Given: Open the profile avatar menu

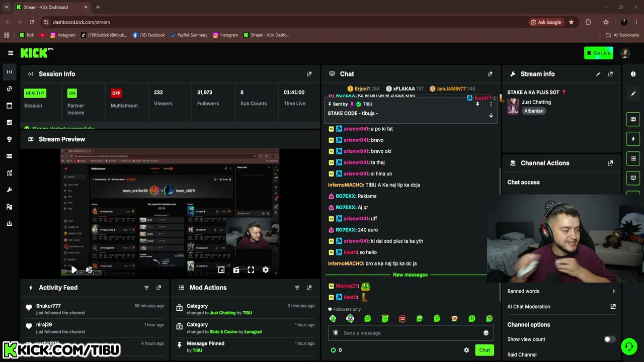Looking at the screenshot, I should 625,53.
